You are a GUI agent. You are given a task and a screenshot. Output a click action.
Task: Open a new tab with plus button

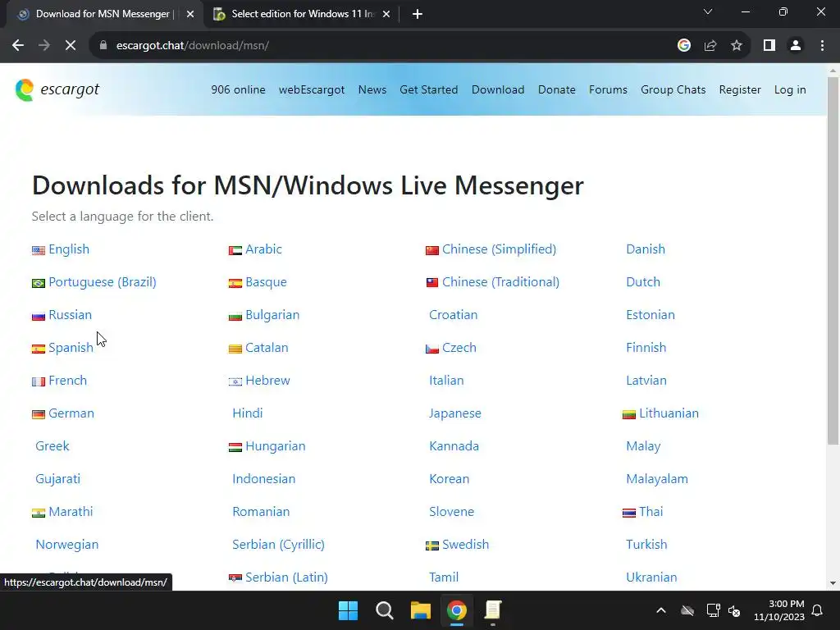pyautogui.click(x=418, y=14)
